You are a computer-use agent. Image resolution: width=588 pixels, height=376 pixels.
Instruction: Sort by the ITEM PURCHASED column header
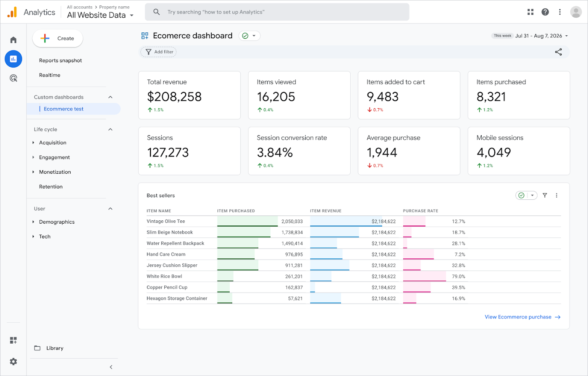click(236, 211)
